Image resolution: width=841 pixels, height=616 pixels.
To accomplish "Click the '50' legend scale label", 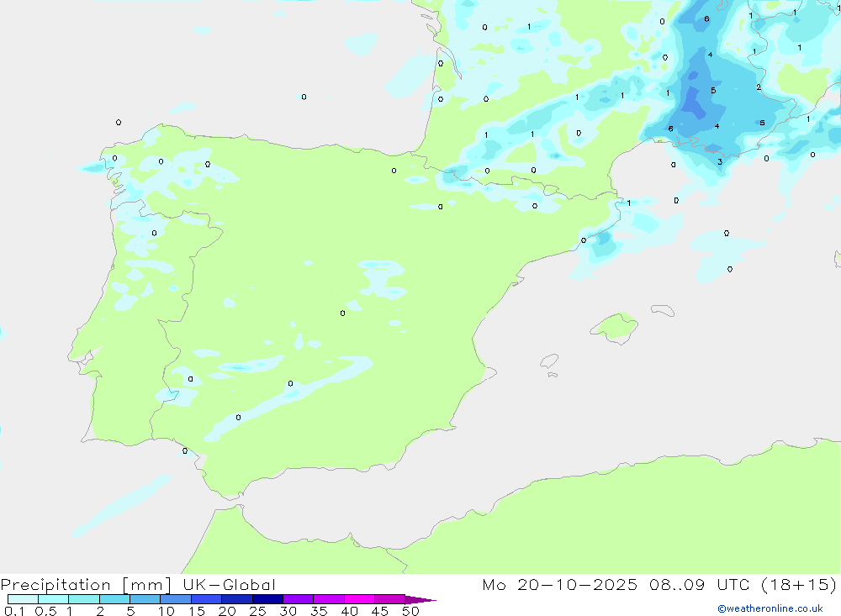I will click(410, 611).
